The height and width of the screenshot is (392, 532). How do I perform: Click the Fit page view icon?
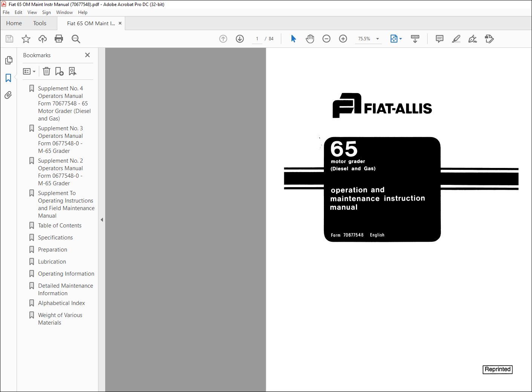pos(394,39)
